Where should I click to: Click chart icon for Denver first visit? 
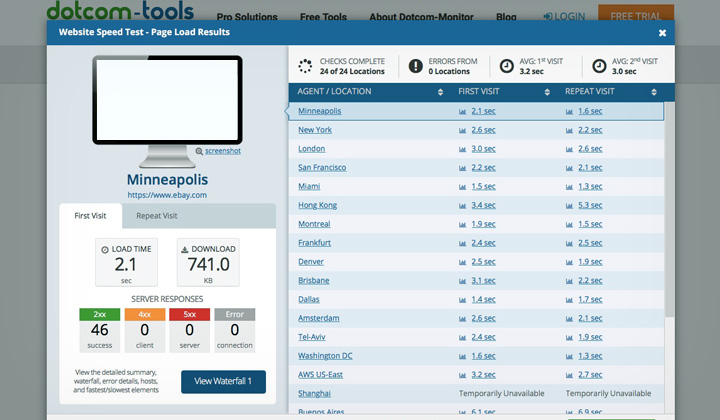coord(462,262)
